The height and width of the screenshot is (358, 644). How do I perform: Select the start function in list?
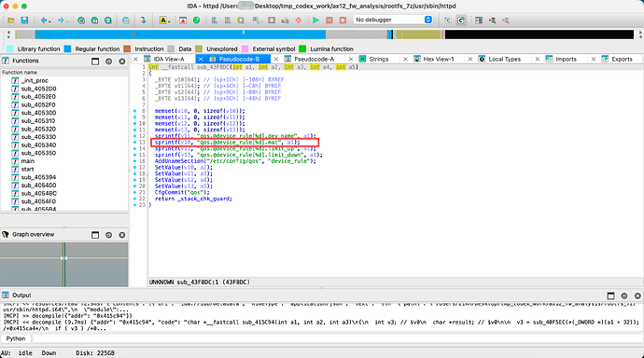tap(27, 169)
